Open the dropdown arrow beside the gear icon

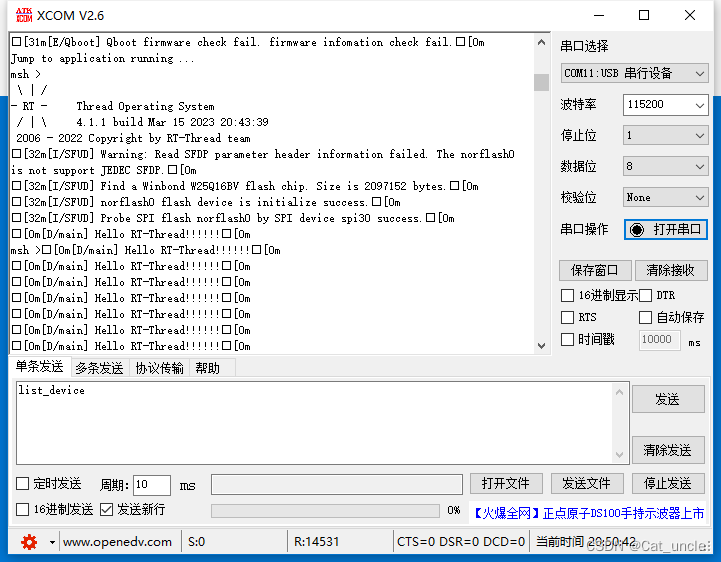click(x=52, y=543)
